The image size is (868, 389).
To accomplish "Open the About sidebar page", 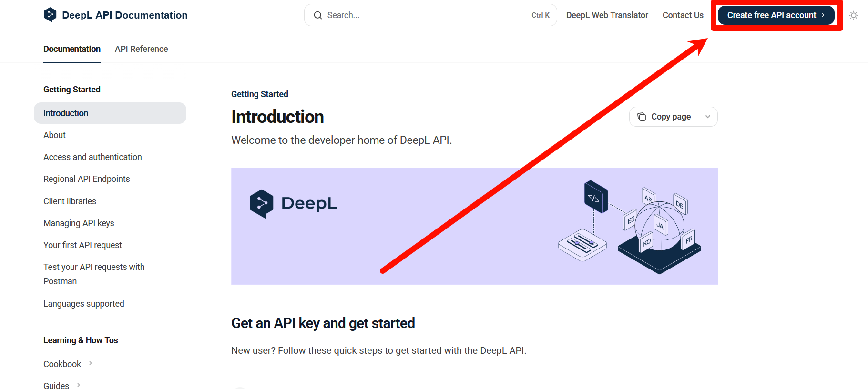I will pyautogui.click(x=54, y=135).
